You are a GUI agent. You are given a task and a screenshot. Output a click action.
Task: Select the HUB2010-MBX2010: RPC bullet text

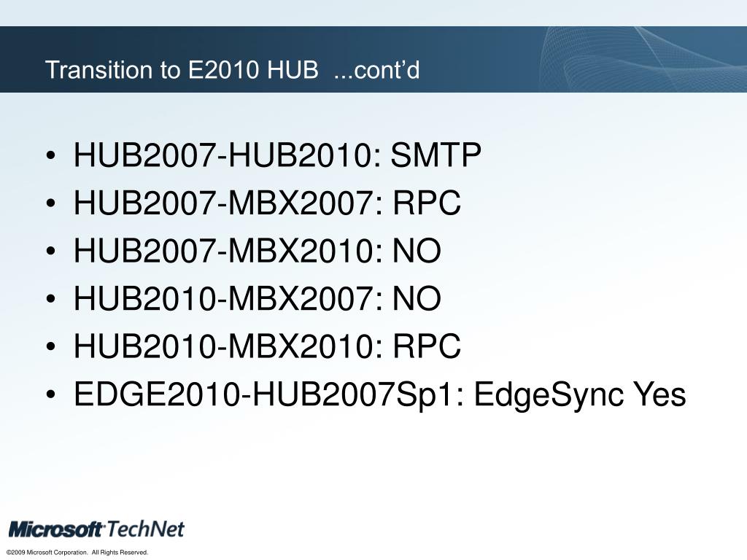267,346
